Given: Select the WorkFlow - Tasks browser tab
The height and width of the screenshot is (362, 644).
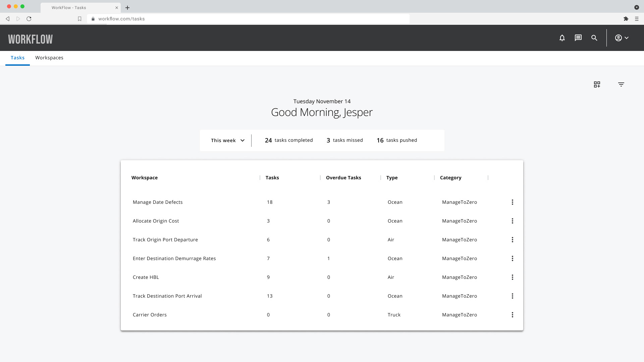Looking at the screenshot, I should 81,8.
